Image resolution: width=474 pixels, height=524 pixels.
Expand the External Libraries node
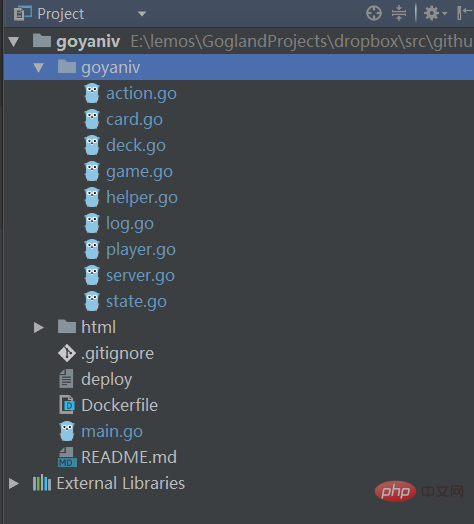[x=14, y=483]
